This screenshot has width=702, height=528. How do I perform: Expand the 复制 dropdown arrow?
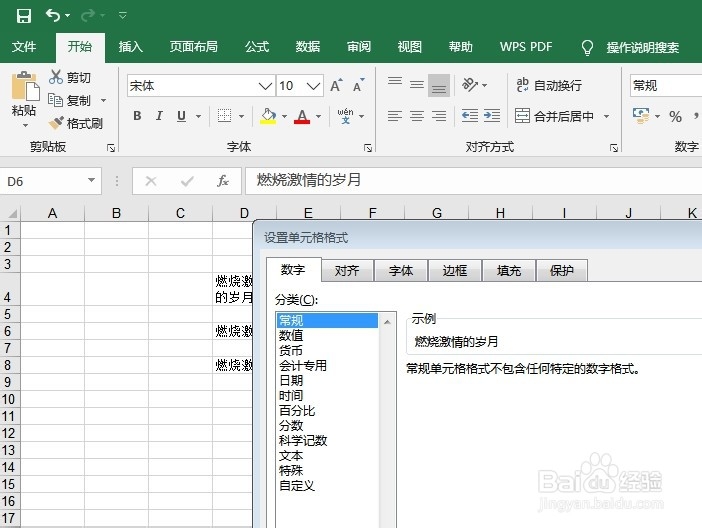pos(103,100)
